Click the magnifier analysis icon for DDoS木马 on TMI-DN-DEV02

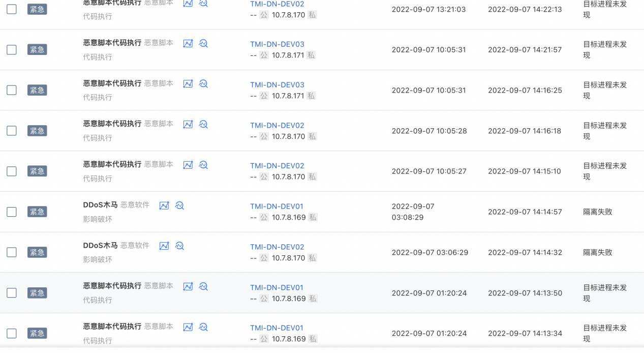point(179,246)
